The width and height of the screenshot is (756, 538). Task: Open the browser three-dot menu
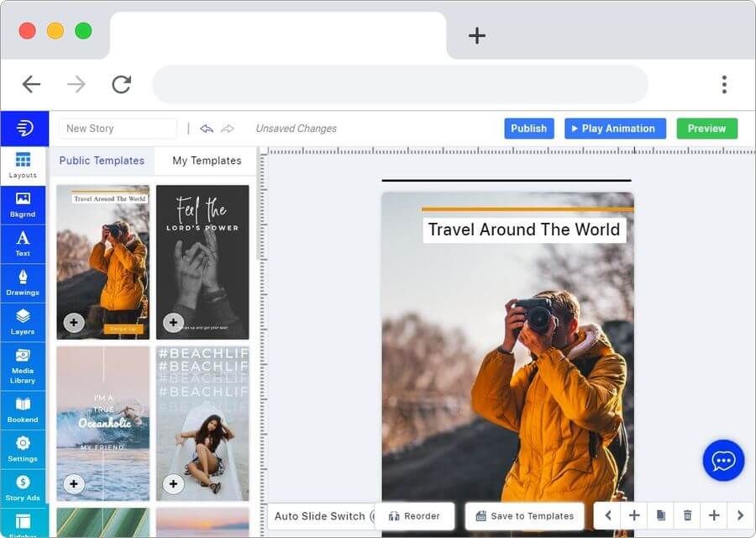point(724,84)
